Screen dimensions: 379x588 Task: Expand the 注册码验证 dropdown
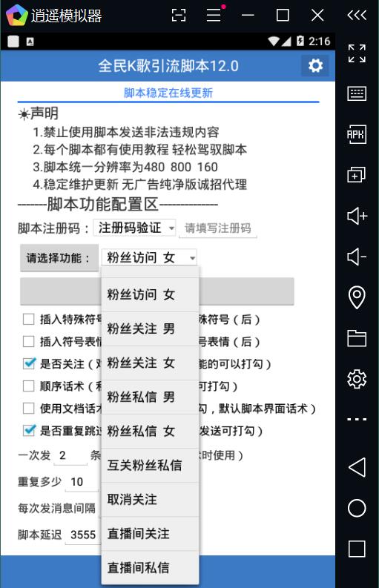(x=135, y=228)
